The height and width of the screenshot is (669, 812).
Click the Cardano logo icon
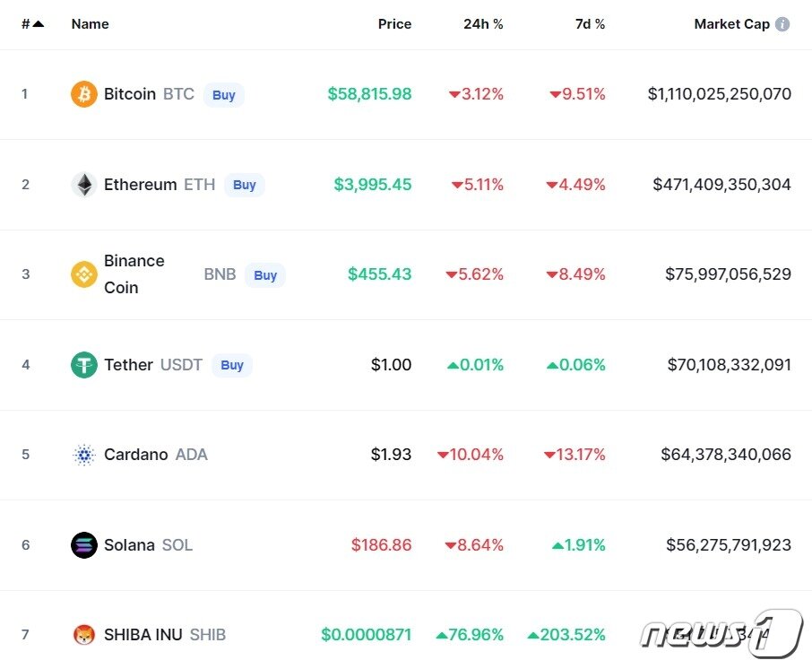pos(83,455)
